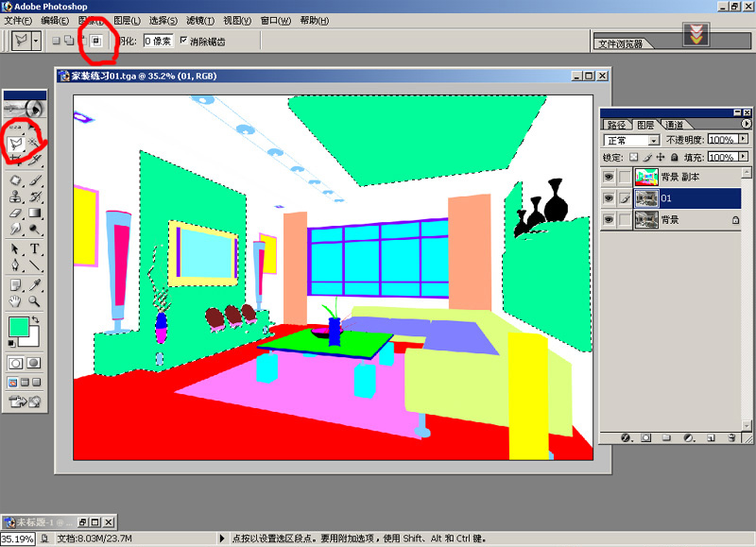Switch to the 通道 tab
This screenshot has width=756, height=547.
674,125
